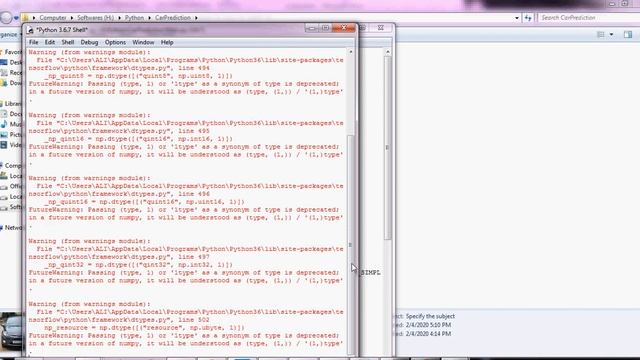This screenshot has width=640, height=360.
Task: Select Pictures library in navigation pane
Action: [12, 134]
